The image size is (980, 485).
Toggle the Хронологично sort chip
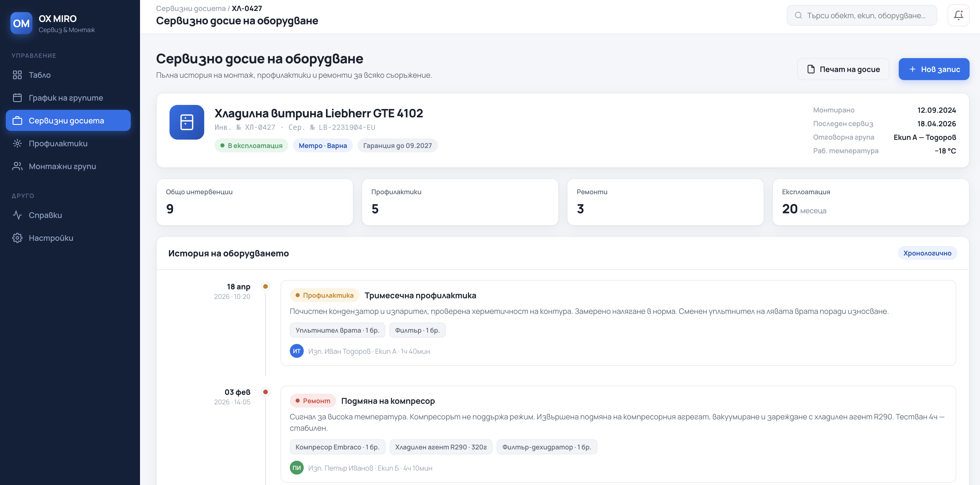[x=927, y=253]
